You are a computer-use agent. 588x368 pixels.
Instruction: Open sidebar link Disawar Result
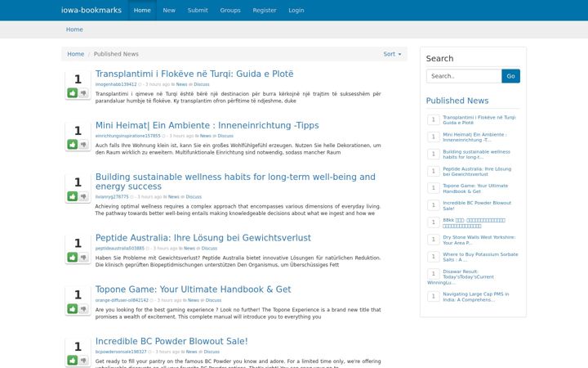pos(461,276)
